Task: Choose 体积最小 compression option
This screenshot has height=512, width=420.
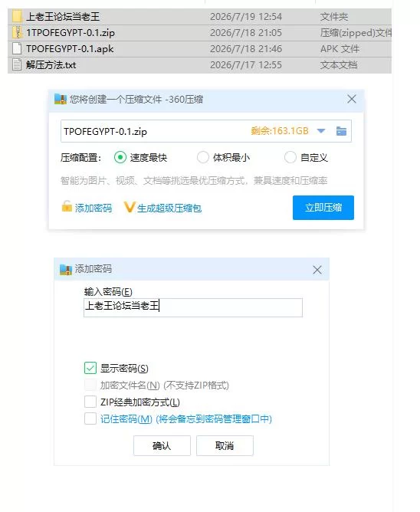Action: [x=203, y=157]
